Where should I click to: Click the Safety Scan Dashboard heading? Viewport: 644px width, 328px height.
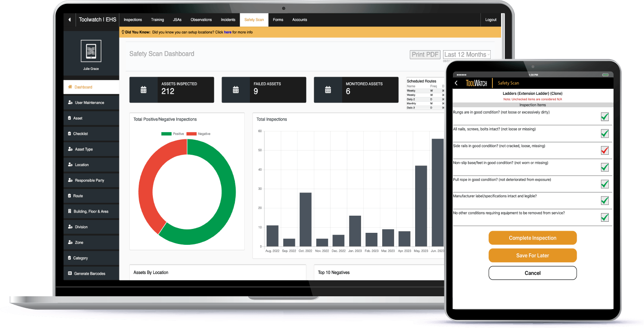pyautogui.click(x=162, y=54)
